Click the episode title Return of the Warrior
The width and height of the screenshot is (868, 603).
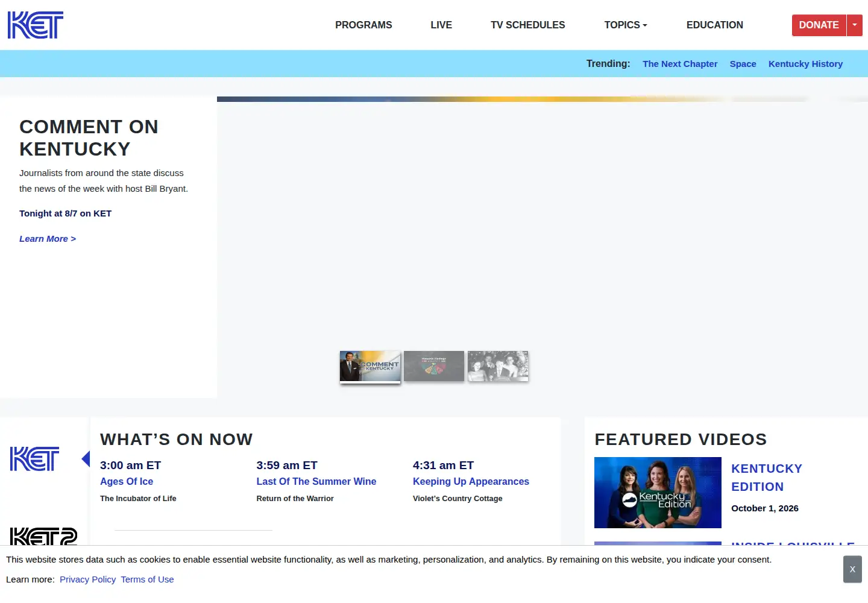pyautogui.click(x=295, y=499)
